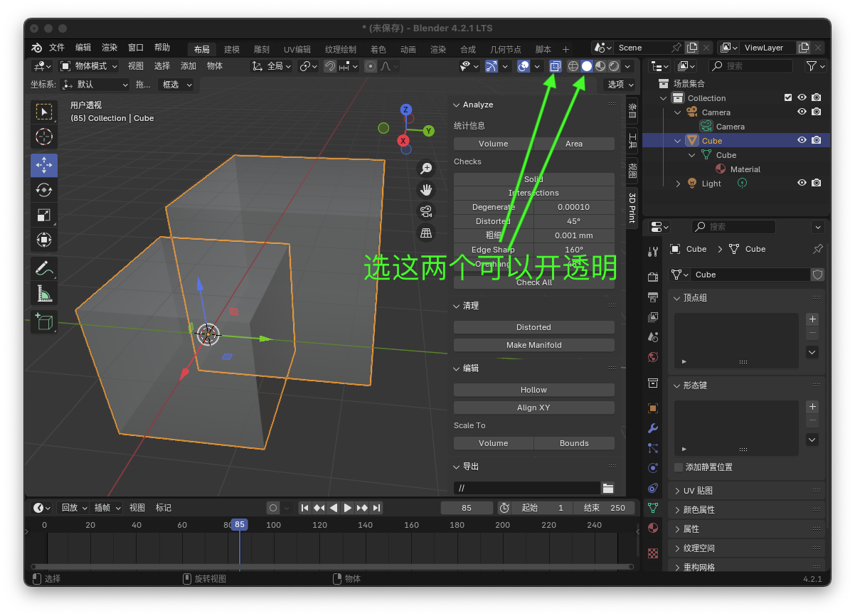This screenshot has width=855, height=616.
Task: Select the Move tool
Action: coord(44,165)
